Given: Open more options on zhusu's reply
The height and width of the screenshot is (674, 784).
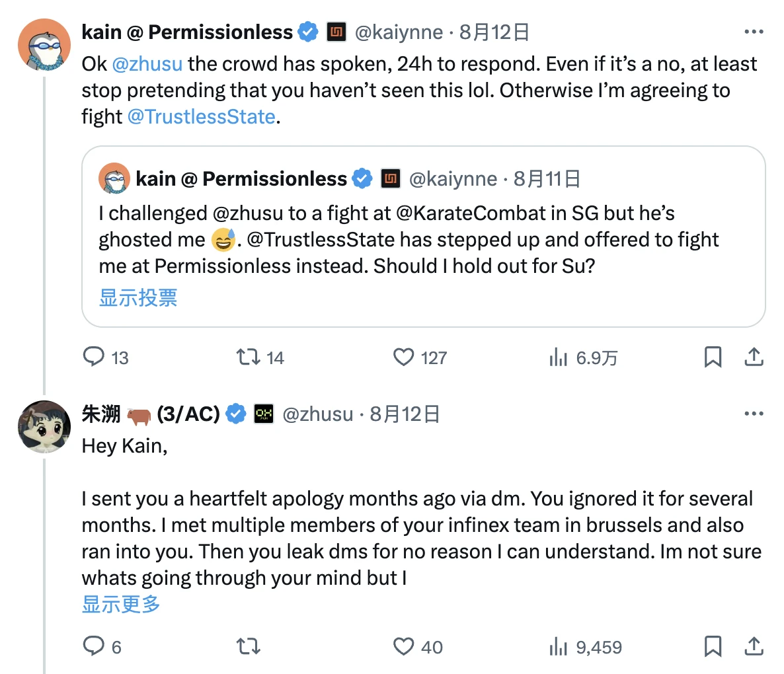Looking at the screenshot, I should (754, 414).
